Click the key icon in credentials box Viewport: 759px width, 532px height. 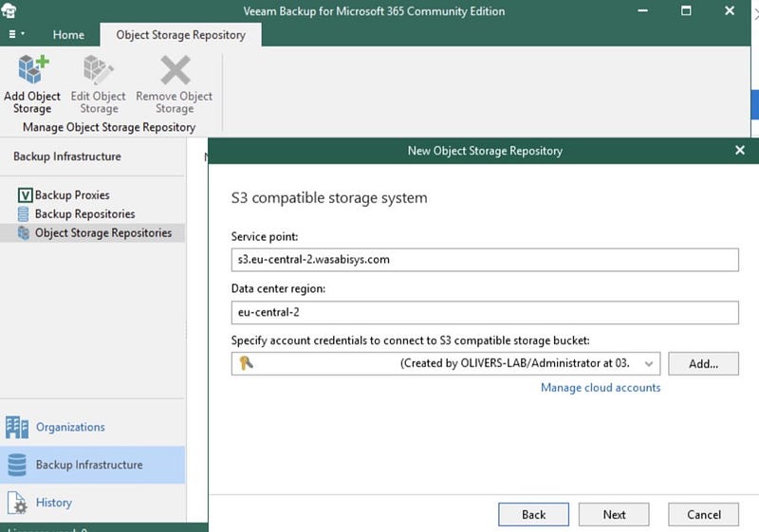click(247, 362)
